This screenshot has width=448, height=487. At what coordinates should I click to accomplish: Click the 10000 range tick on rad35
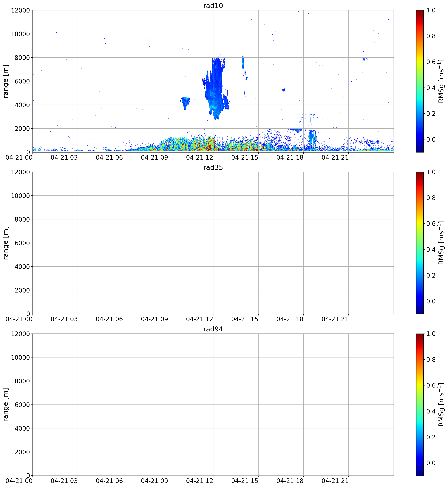click(20, 196)
